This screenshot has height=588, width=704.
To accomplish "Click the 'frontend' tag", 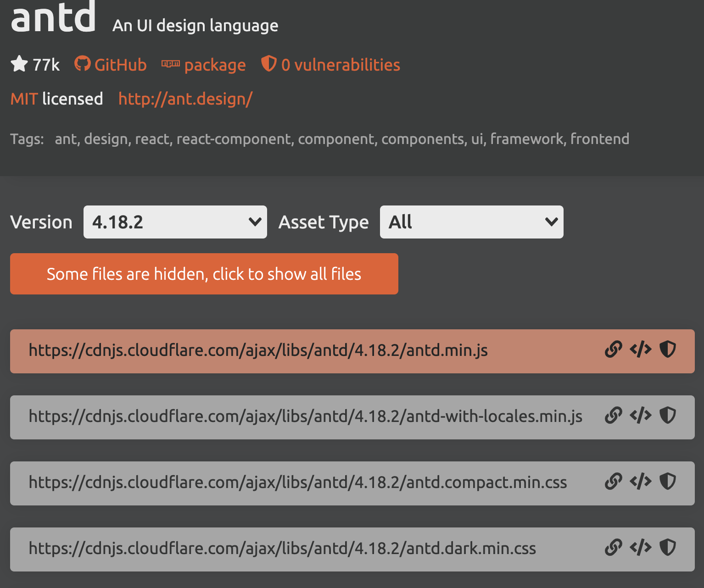I will point(600,139).
